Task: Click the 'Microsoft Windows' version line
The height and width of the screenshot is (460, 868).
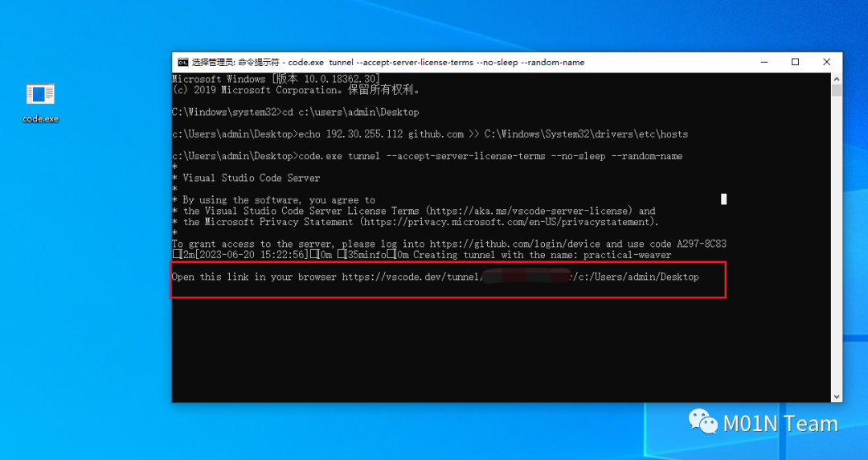Action: point(276,80)
